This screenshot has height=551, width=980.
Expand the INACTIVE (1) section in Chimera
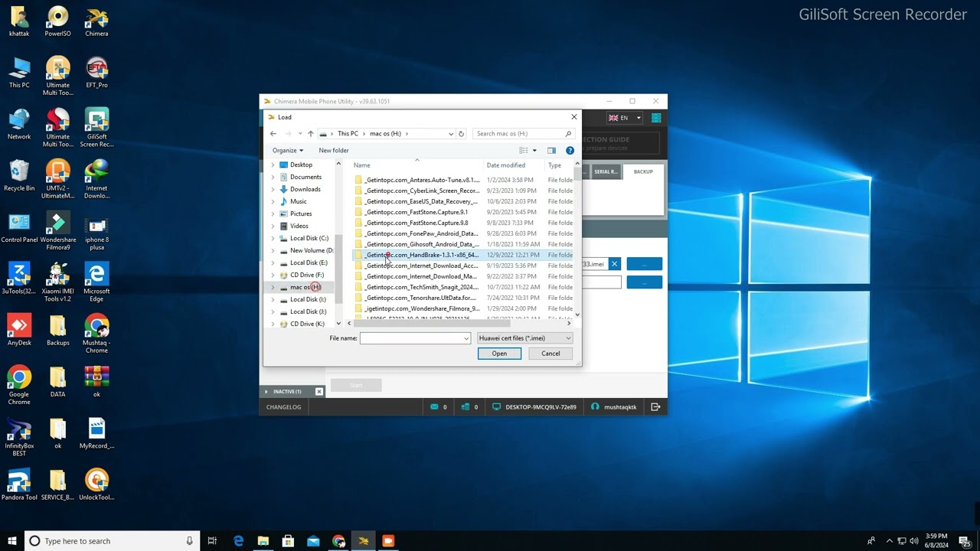(x=266, y=392)
